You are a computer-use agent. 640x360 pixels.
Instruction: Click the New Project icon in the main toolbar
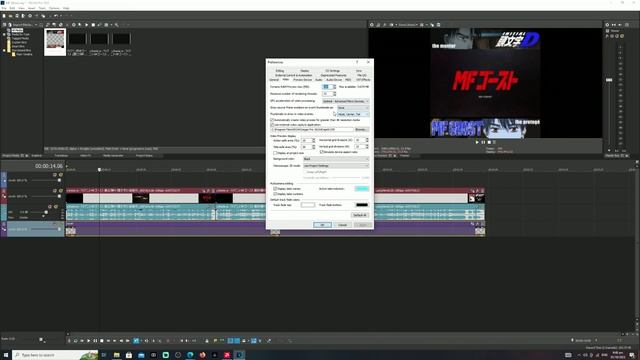click(4, 16)
